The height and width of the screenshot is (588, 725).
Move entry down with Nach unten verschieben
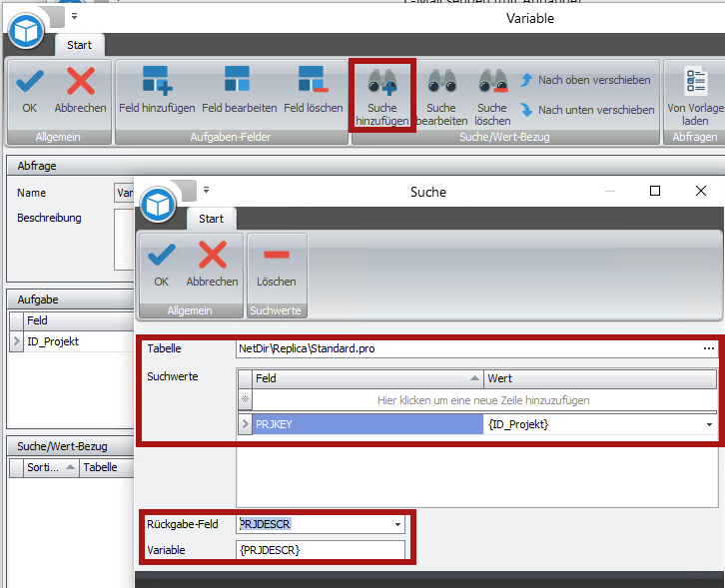click(x=587, y=110)
